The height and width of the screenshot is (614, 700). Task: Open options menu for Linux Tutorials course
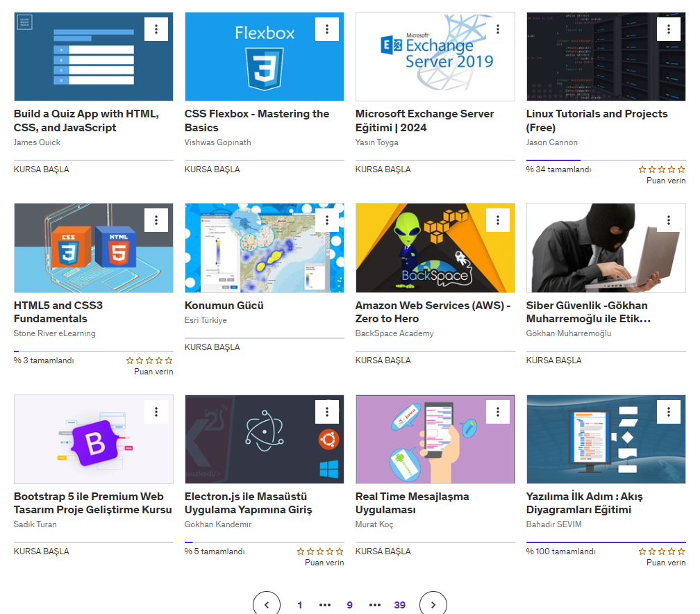pos(668,29)
